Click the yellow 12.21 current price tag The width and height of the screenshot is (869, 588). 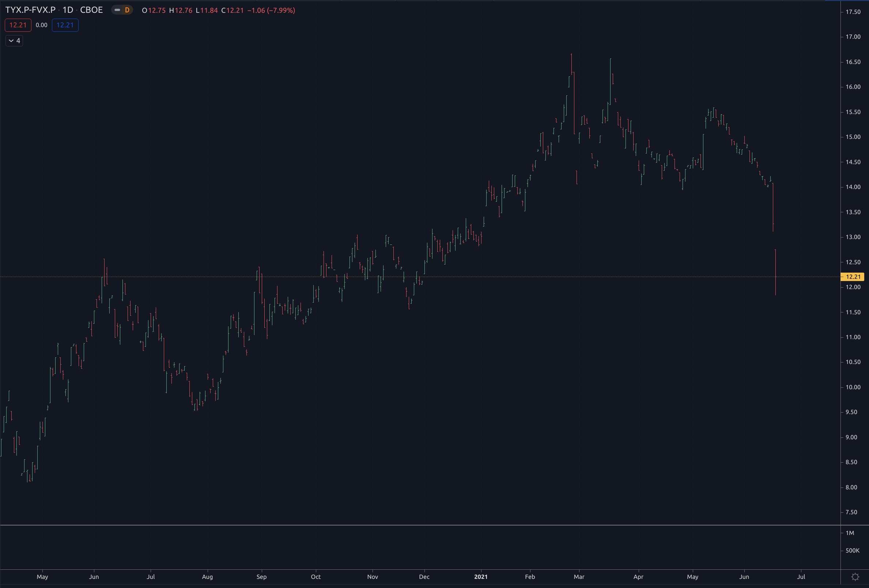point(853,277)
